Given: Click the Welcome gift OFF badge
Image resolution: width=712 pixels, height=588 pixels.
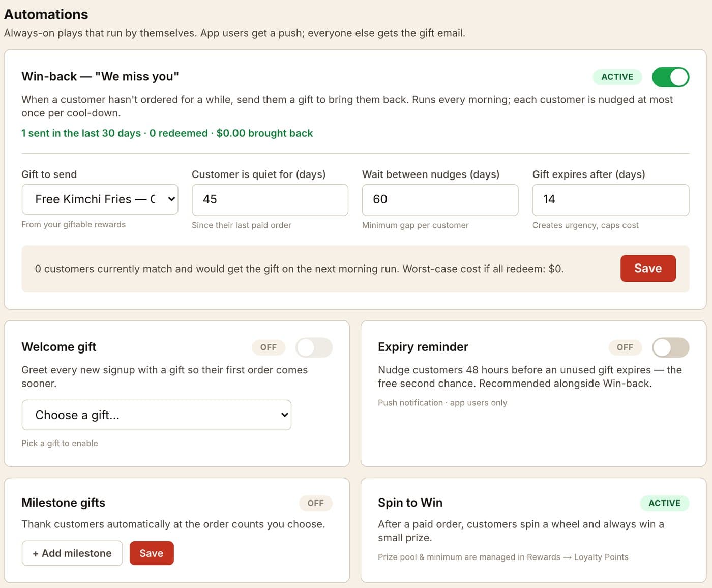Looking at the screenshot, I should click(x=269, y=347).
